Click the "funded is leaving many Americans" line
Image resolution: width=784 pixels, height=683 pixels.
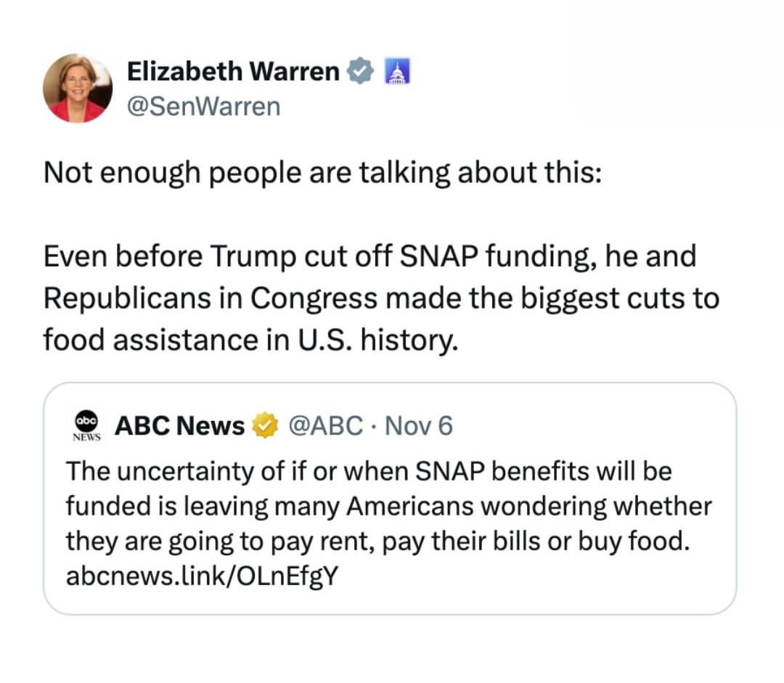(388, 506)
